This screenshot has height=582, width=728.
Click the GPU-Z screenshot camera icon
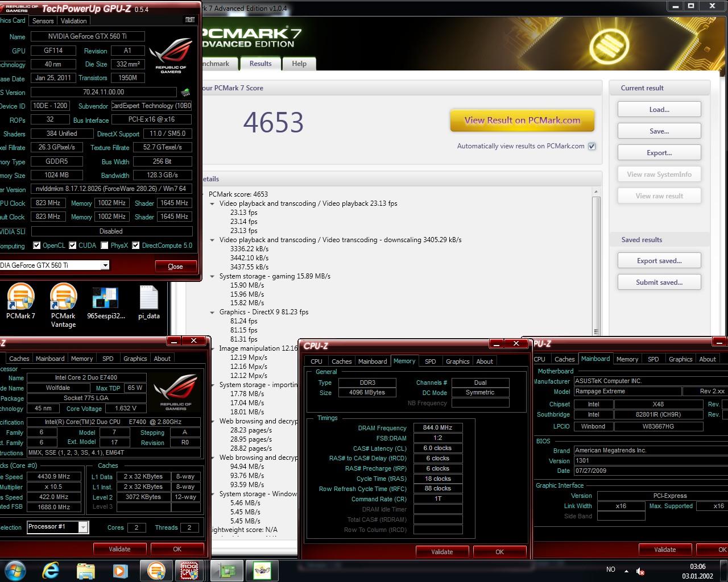(190, 20)
